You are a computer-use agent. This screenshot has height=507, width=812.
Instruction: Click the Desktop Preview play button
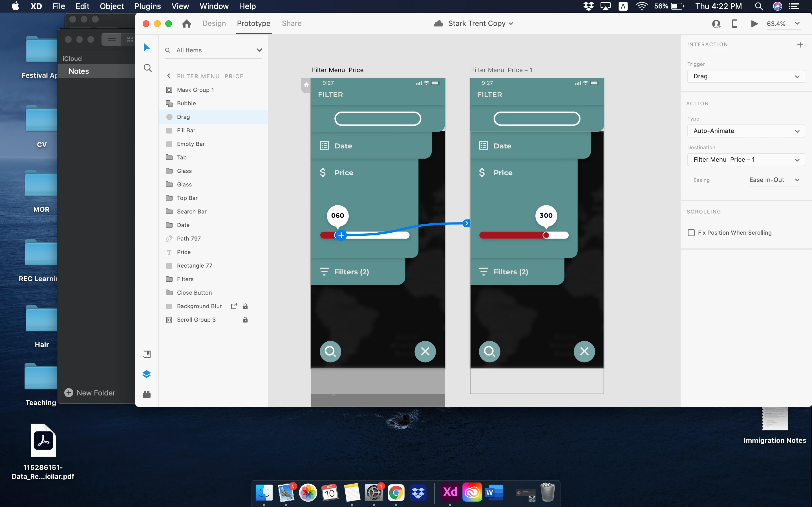pyautogui.click(x=754, y=23)
